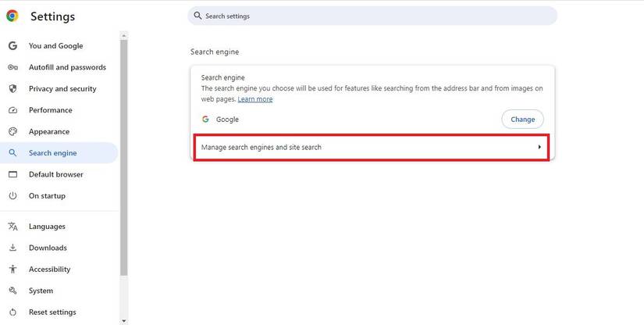Click the On startup power icon
Screen dimensions: 644x325
point(12,196)
